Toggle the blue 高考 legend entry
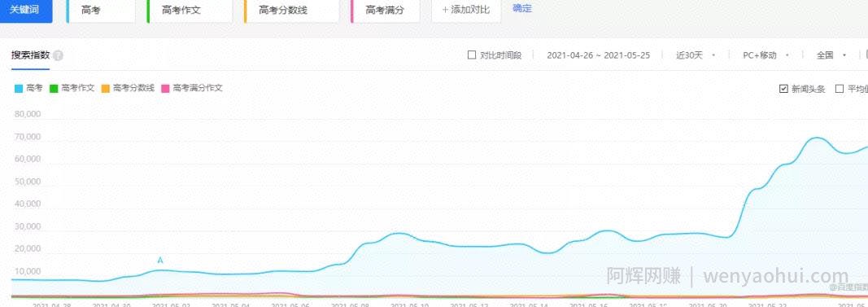Screen dimensions: 868x307 click(28, 88)
